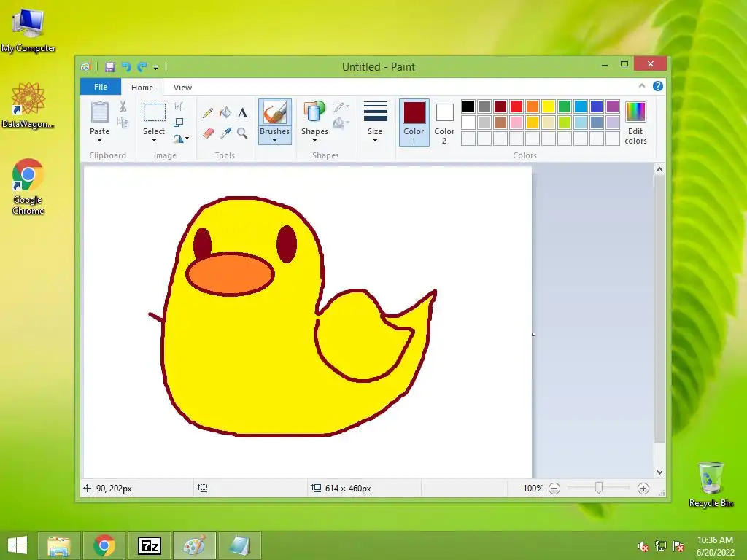Click the Resize icon in Image group
The height and width of the screenshot is (560, 747).
[178, 122]
